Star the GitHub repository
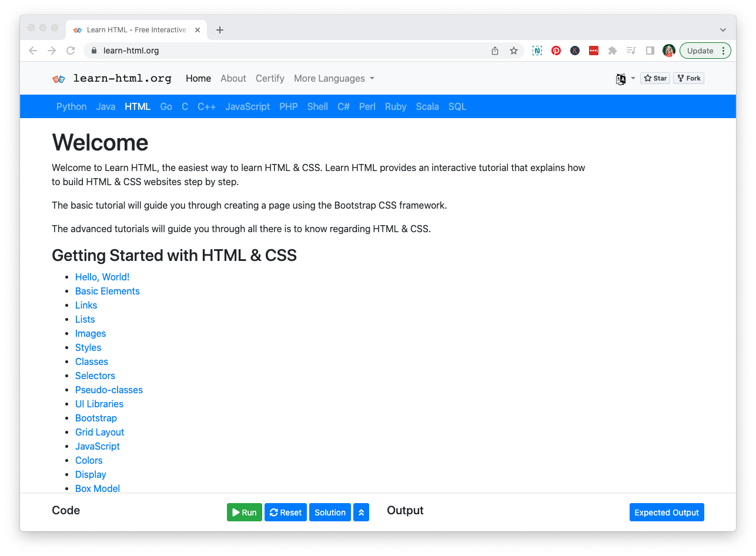The width and height of the screenshot is (756, 556). 654,78
